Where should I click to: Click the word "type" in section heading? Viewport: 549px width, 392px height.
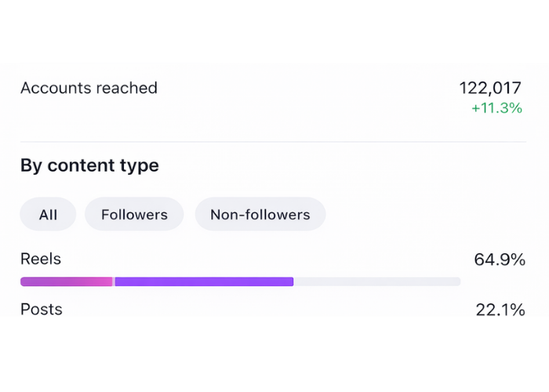pyautogui.click(x=140, y=166)
